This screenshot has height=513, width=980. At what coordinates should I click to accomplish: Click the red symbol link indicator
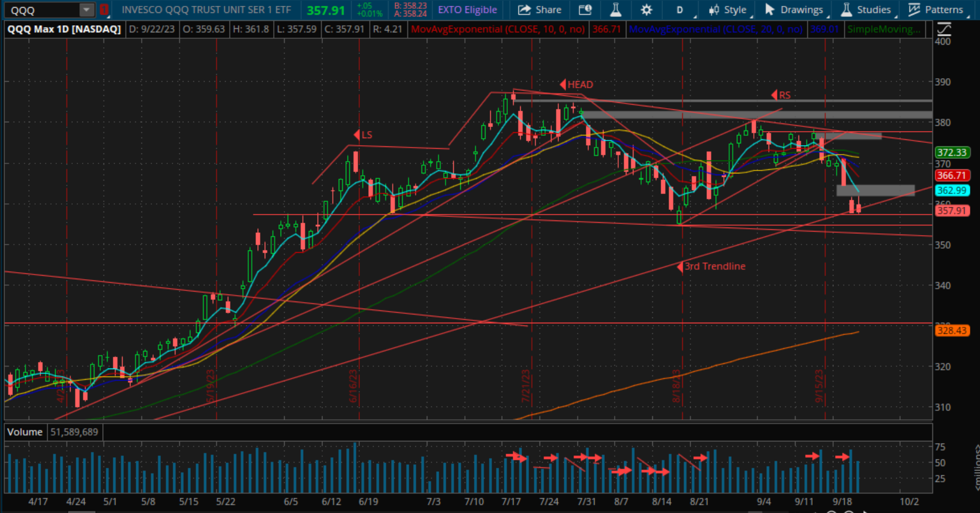[x=104, y=10]
